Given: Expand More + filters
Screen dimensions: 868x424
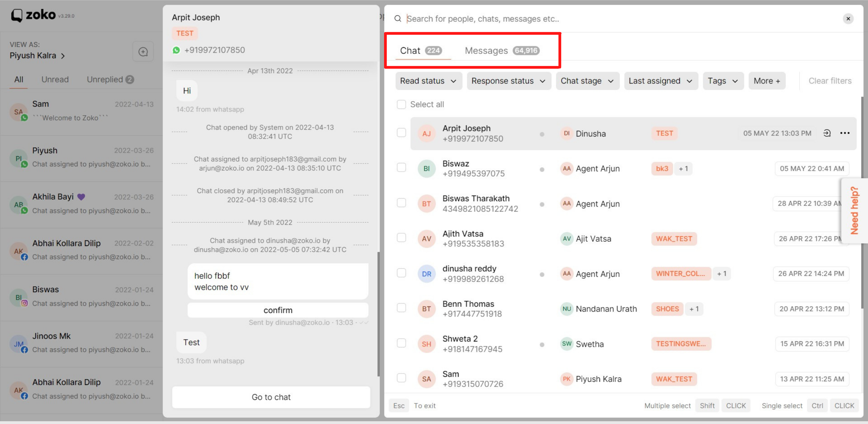Looking at the screenshot, I should 767,81.
